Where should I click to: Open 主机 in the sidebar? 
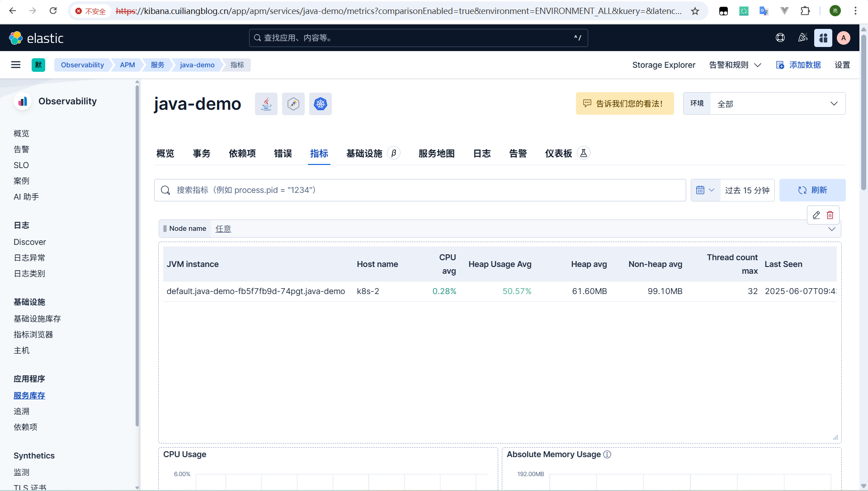point(22,351)
